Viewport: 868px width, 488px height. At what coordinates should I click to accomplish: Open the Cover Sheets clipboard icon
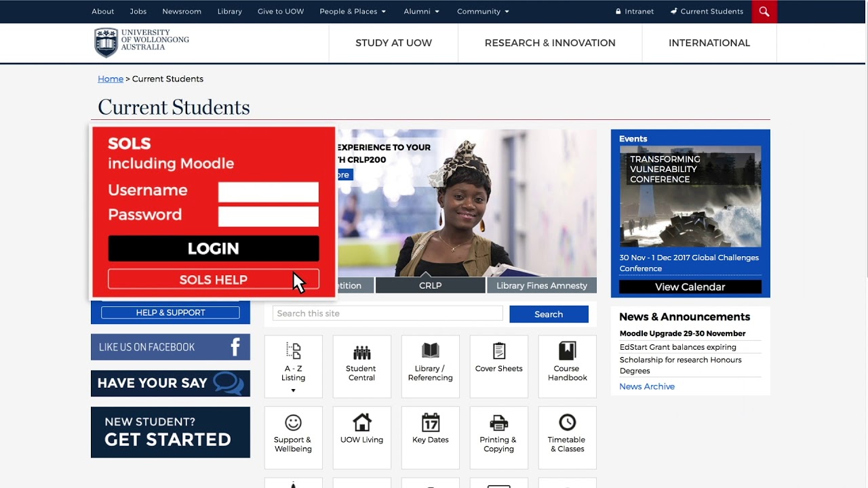(x=499, y=350)
